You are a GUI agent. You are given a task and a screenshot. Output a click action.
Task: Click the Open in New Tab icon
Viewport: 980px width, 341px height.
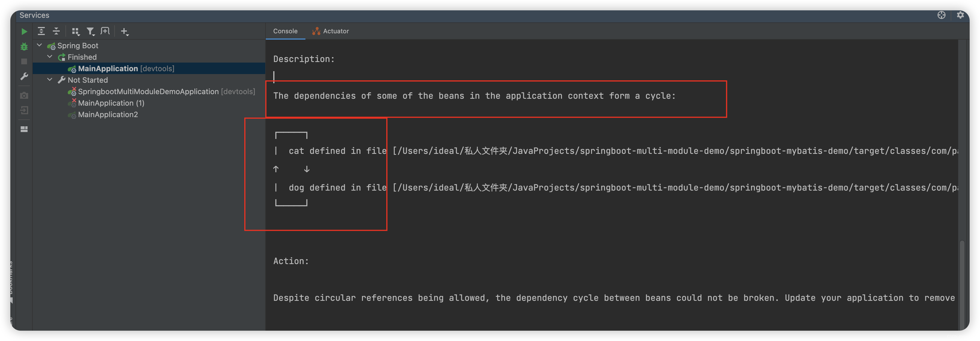click(105, 31)
